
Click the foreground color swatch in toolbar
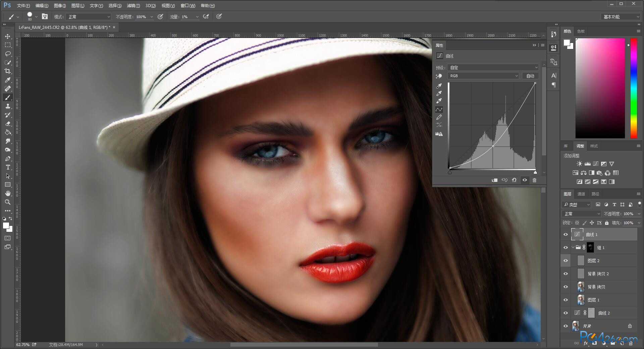tap(6, 226)
